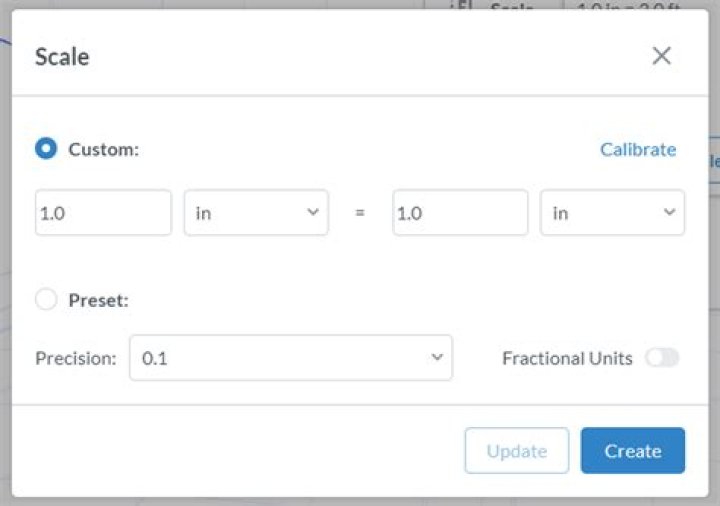
Task: Click the chevron arrow of left unit selector
Action: pos(312,212)
